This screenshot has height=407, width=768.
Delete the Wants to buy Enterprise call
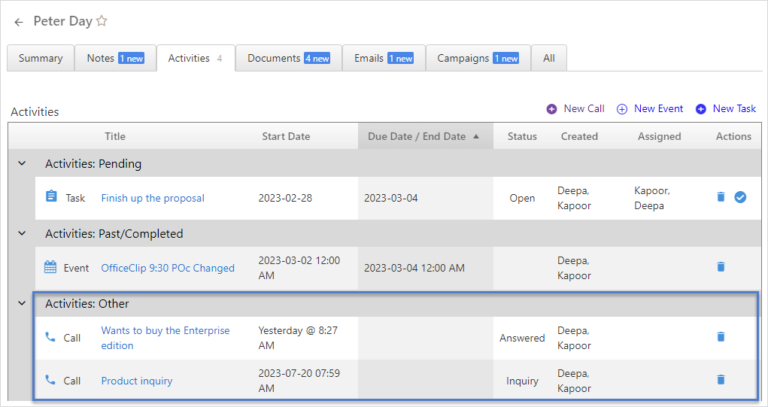tap(720, 337)
